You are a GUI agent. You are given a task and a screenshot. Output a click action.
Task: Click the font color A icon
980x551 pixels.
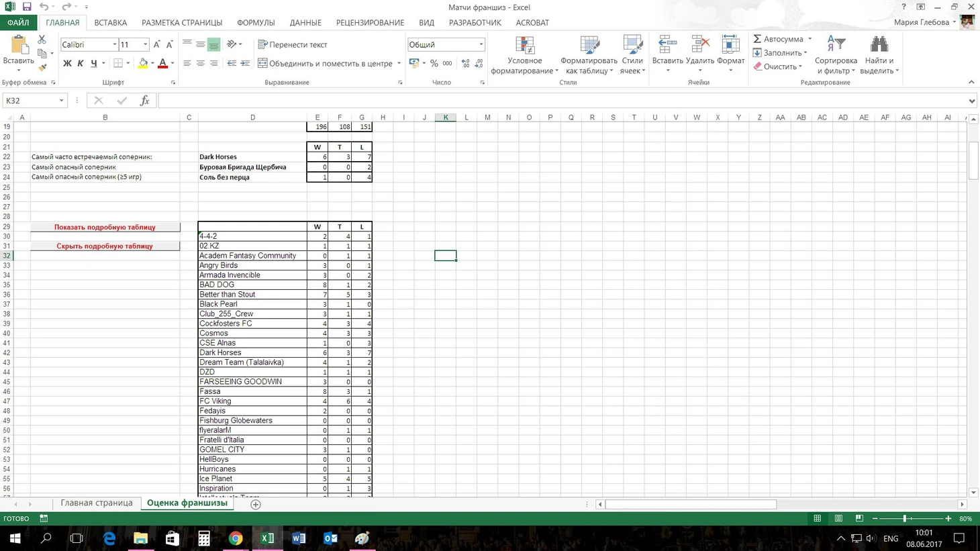(x=162, y=63)
